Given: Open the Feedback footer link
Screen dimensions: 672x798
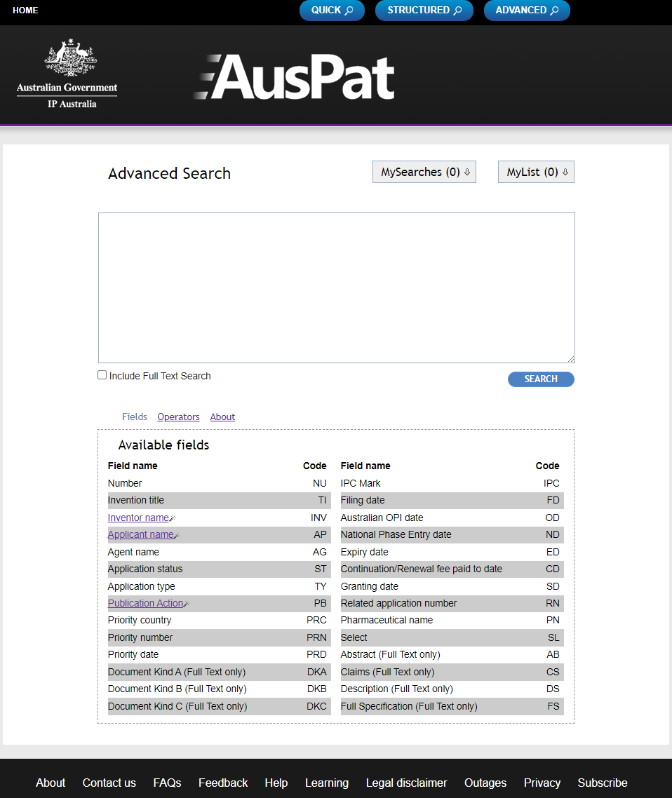Looking at the screenshot, I should [223, 783].
